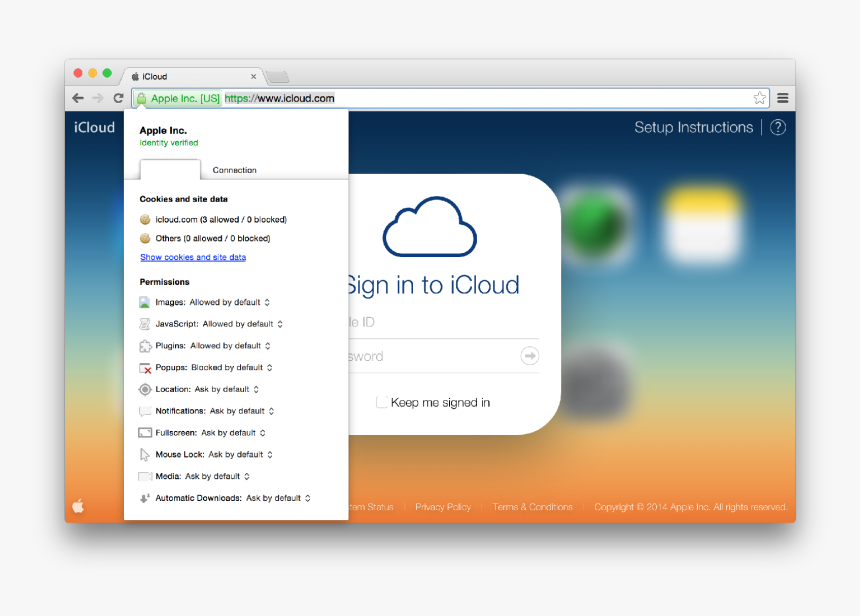Image resolution: width=860 pixels, height=616 pixels.
Task: Click the browser forward arrow
Action: pyautogui.click(x=98, y=98)
